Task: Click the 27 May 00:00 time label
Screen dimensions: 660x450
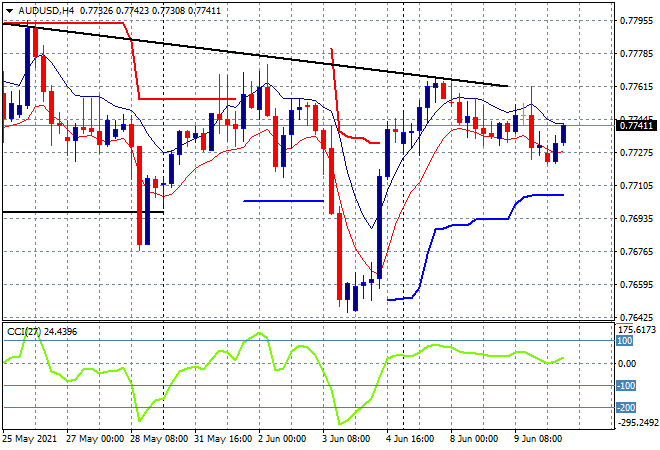Action: (95, 439)
